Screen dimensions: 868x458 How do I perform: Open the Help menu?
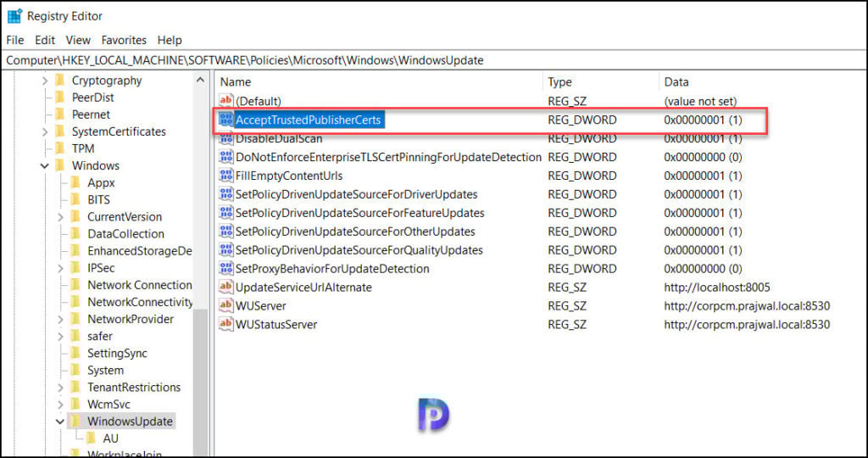tap(170, 40)
